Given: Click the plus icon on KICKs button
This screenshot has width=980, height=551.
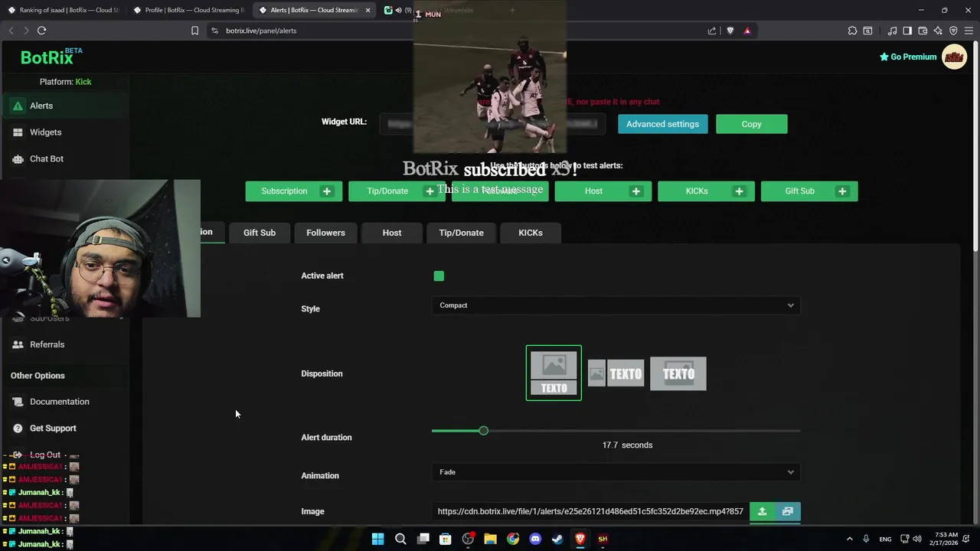Looking at the screenshot, I should click(739, 191).
